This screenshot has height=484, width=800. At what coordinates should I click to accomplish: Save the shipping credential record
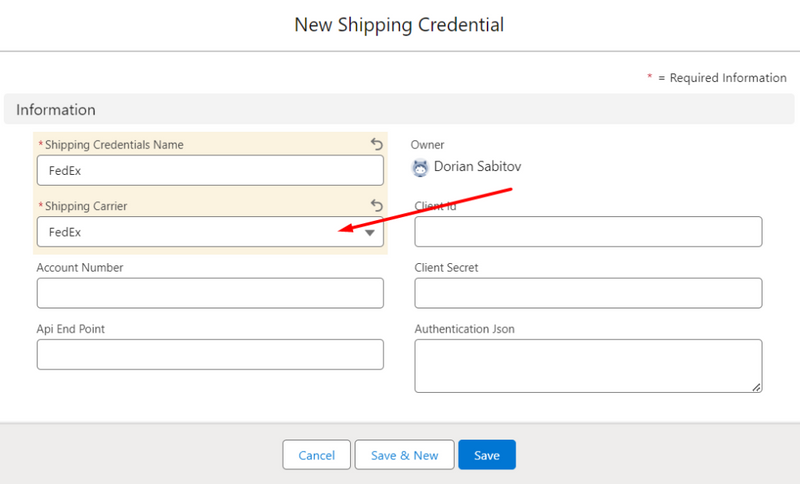click(487, 455)
